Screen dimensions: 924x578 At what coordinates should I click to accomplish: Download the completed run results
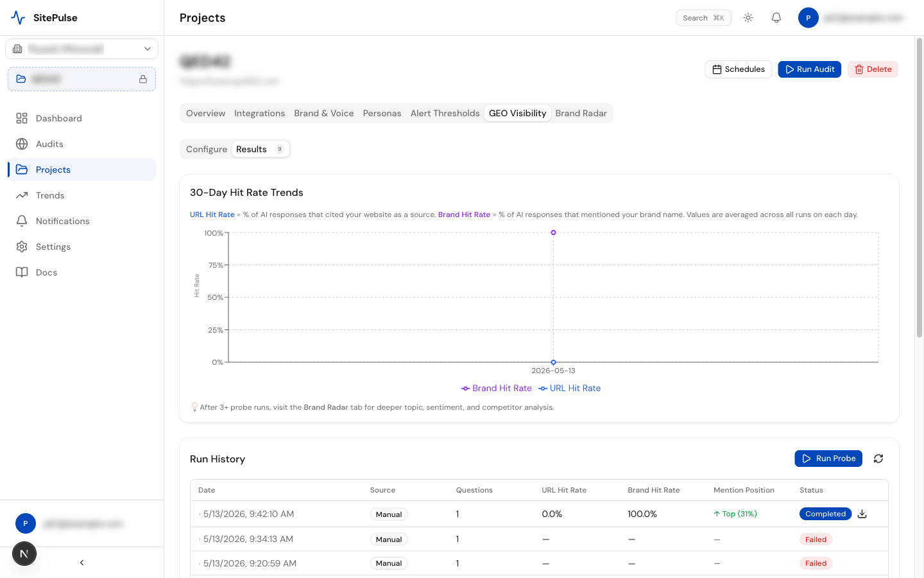point(862,514)
